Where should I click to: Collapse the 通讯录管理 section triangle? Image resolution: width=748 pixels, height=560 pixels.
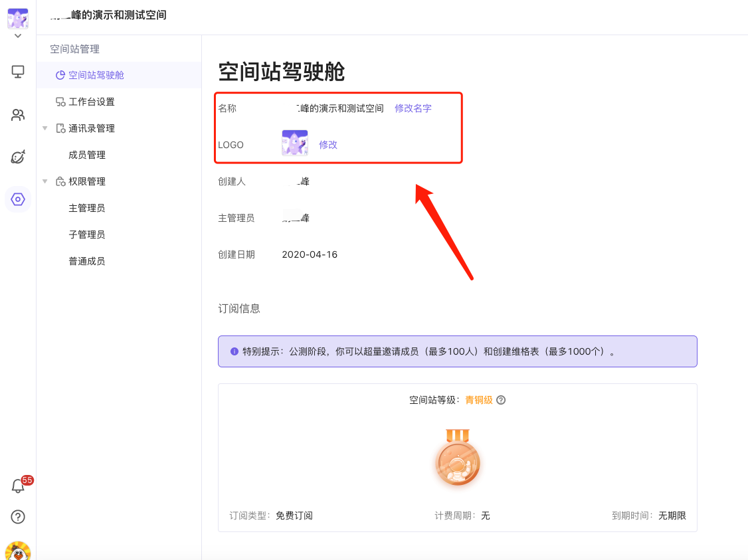(x=44, y=128)
